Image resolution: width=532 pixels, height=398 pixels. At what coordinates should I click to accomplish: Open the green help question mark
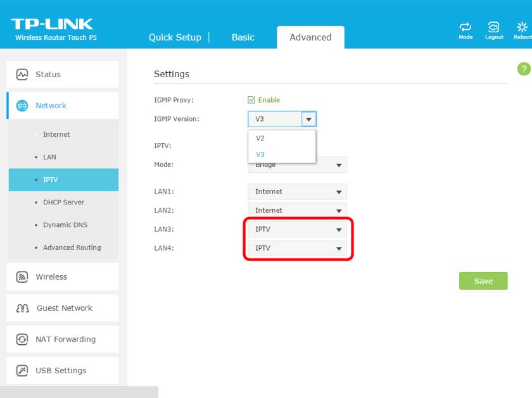point(523,69)
